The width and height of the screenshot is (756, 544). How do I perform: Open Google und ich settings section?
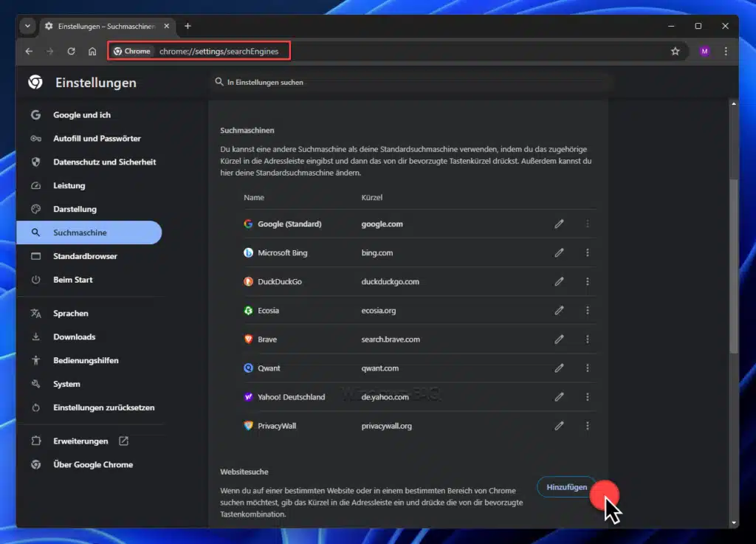click(82, 114)
